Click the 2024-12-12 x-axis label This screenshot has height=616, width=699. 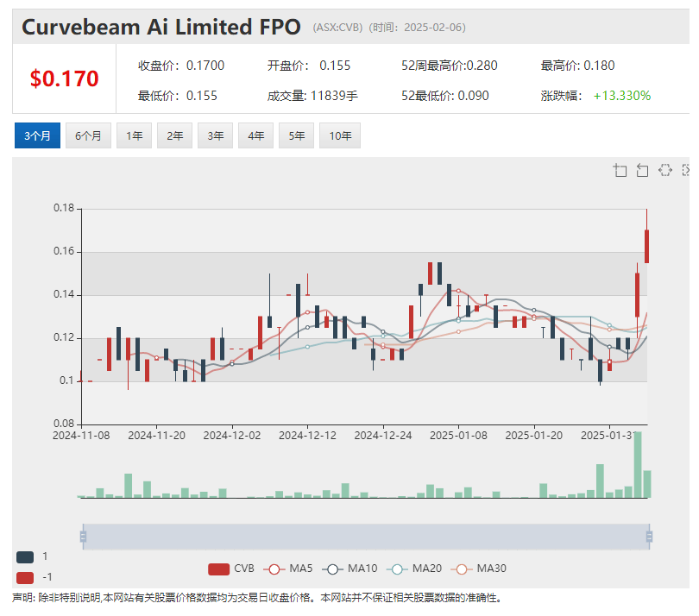[x=307, y=436]
